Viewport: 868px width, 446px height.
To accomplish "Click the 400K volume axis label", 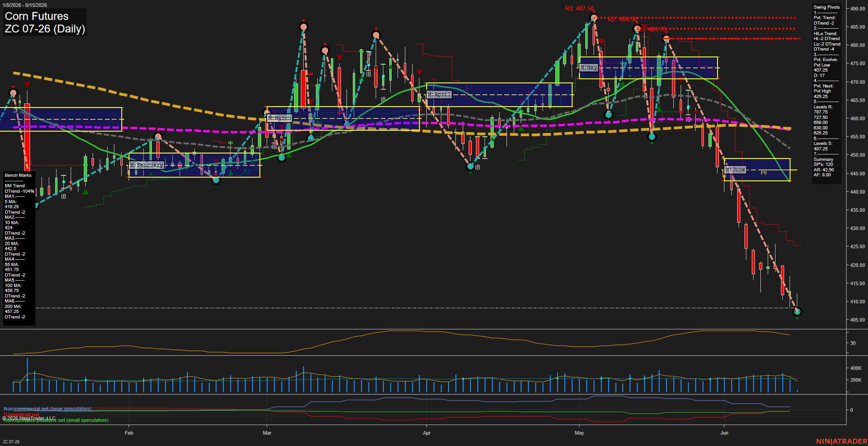I will coord(856,368).
